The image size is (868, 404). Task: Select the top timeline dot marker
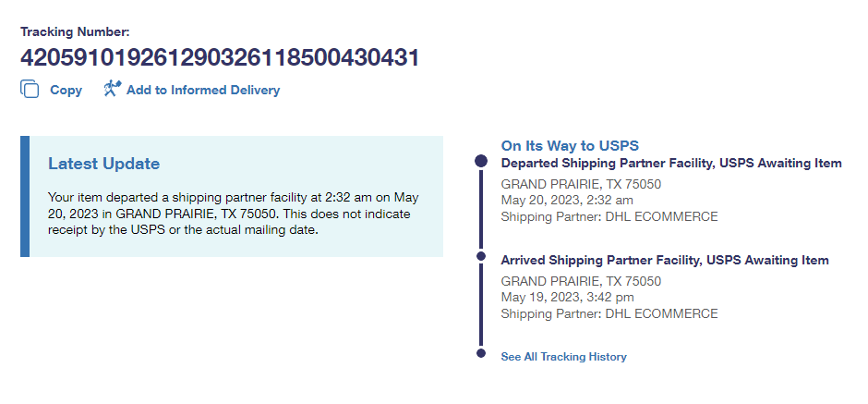480,161
